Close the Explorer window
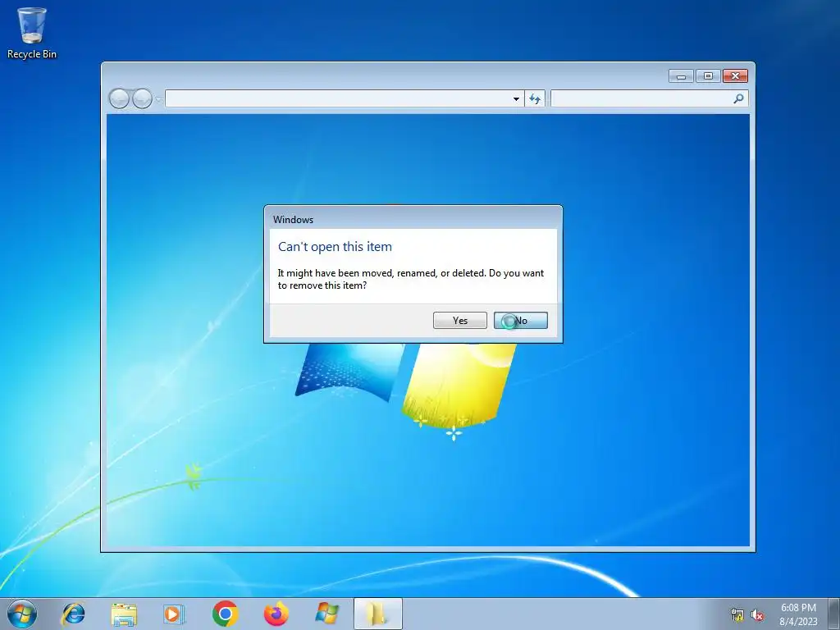The width and height of the screenshot is (840, 630). click(735, 76)
